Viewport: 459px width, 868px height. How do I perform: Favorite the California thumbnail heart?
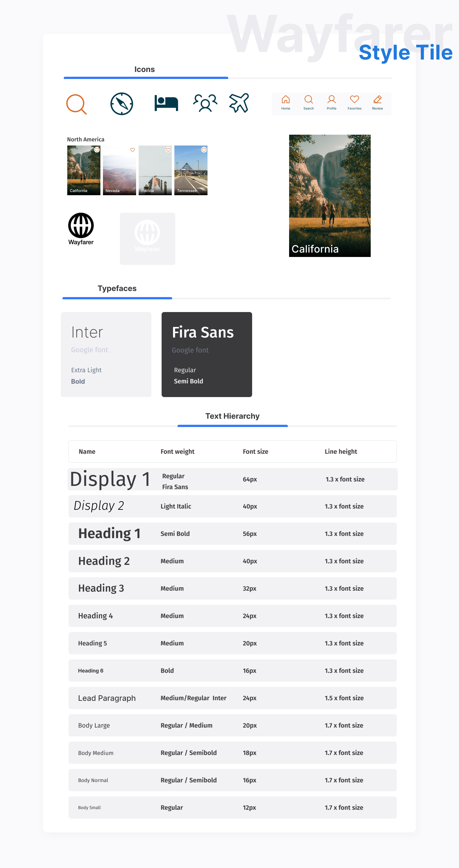97,150
